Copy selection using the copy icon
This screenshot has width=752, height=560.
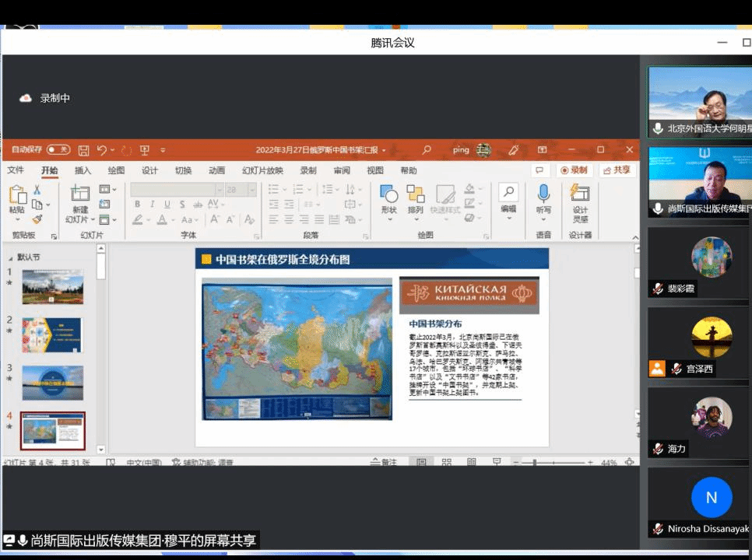click(37, 205)
